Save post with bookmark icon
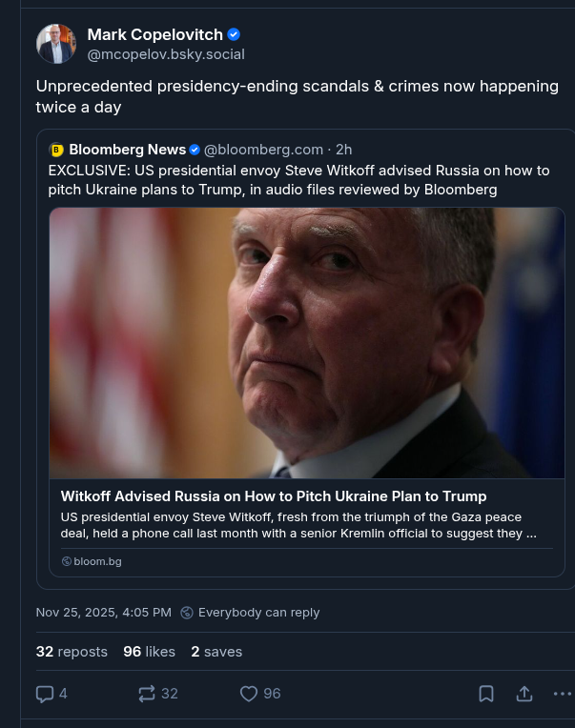Viewport: 575px width, 728px height. 486,694
